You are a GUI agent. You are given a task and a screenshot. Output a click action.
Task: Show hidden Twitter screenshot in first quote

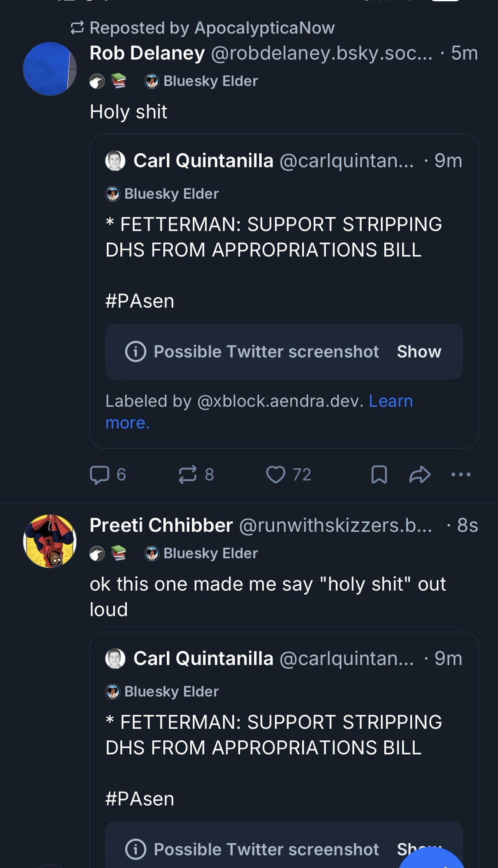419,352
